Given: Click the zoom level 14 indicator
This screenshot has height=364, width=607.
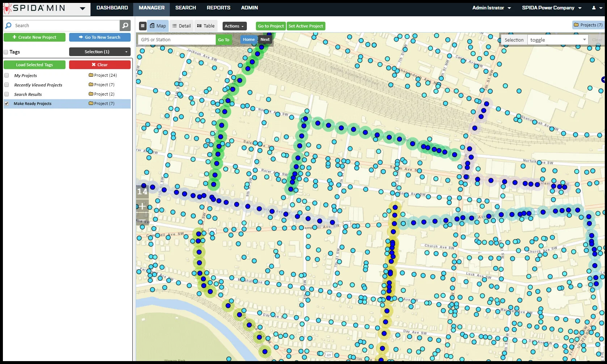Looking at the screenshot, I should tap(142, 192).
